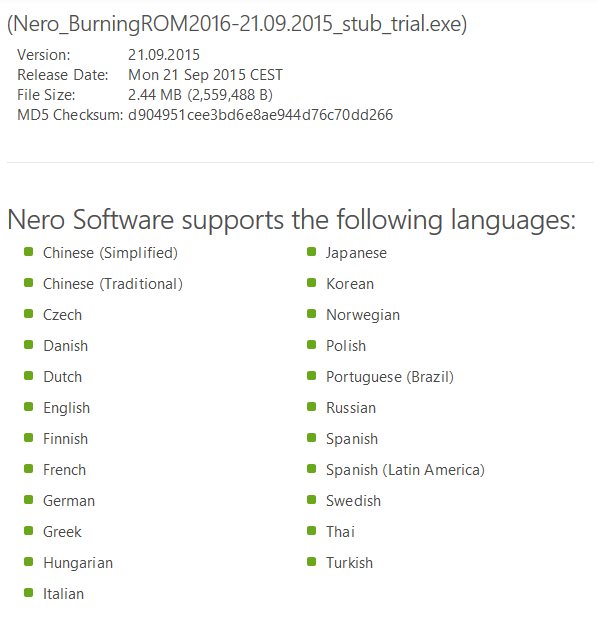The image size is (598, 633).
Task: Click Hungarian in the language list
Action: pyautogui.click(x=78, y=563)
